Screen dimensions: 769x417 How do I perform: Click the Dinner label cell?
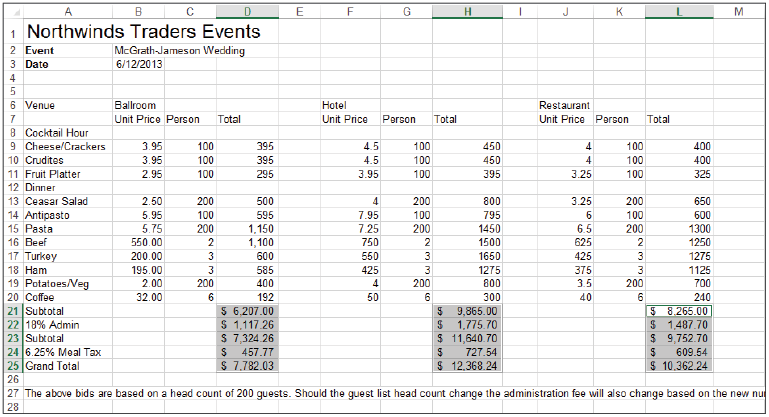(40, 187)
